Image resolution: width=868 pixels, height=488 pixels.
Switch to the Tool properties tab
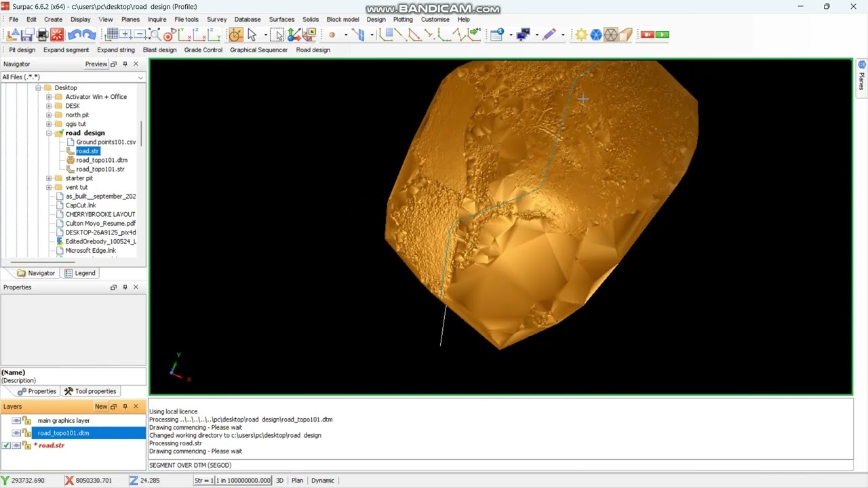click(90, 391)
